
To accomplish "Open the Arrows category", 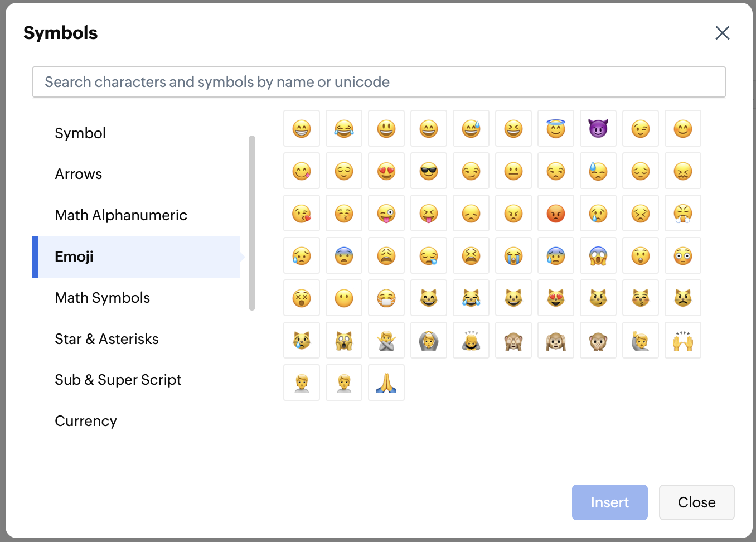I will click(79, 174).
